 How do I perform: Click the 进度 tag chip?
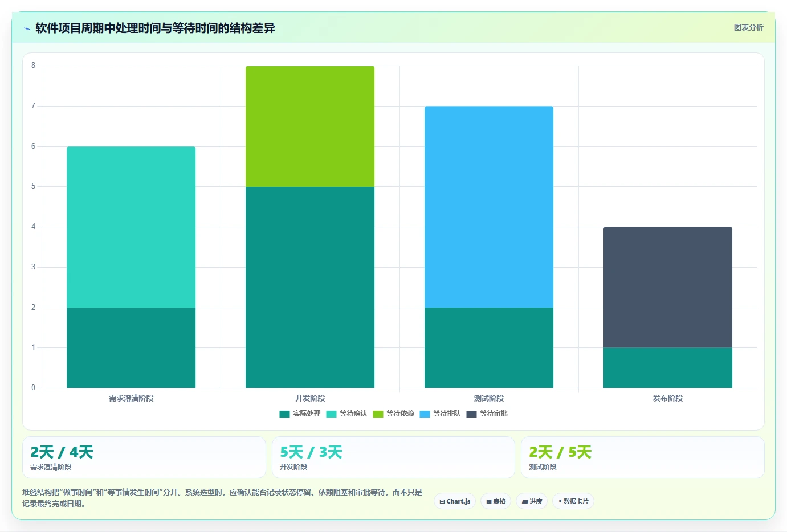pyautogui.click(x=532, y=501)
